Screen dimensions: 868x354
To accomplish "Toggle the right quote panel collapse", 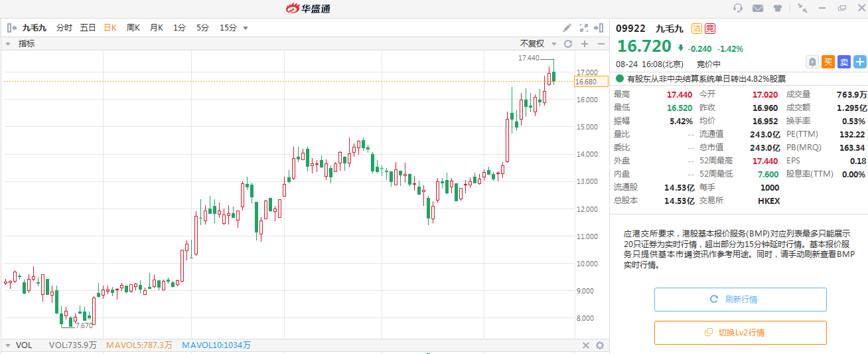I will tap(599, 28).
